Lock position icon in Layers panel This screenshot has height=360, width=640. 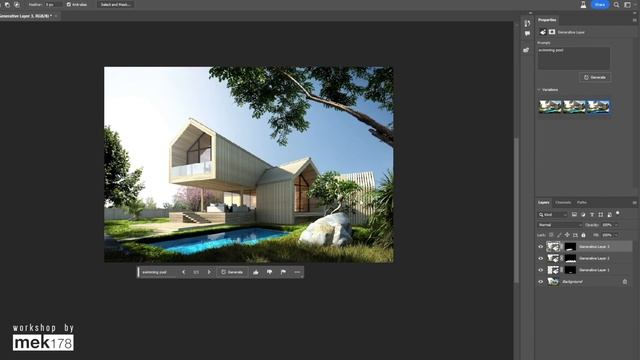[567, 235]
